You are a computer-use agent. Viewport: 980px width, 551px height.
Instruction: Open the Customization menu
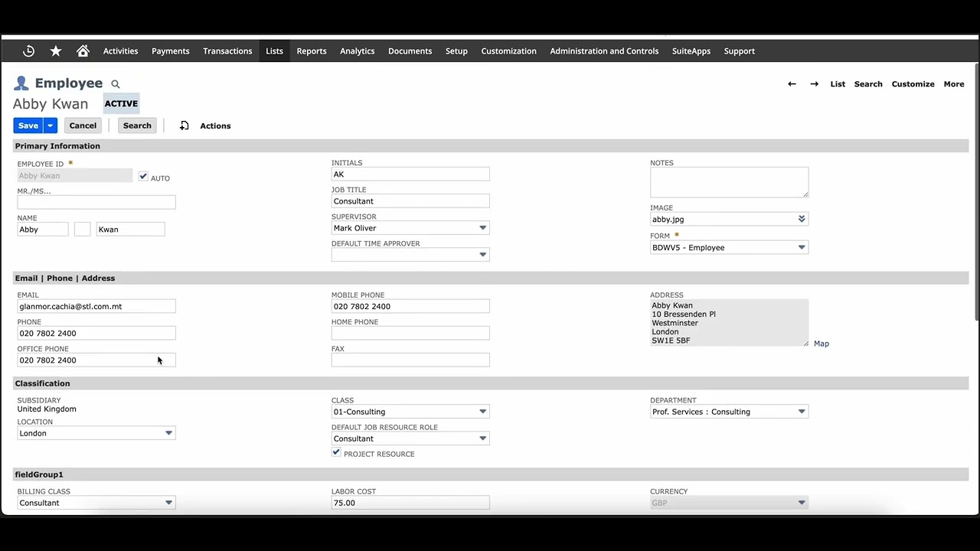(x=508, y=51)
